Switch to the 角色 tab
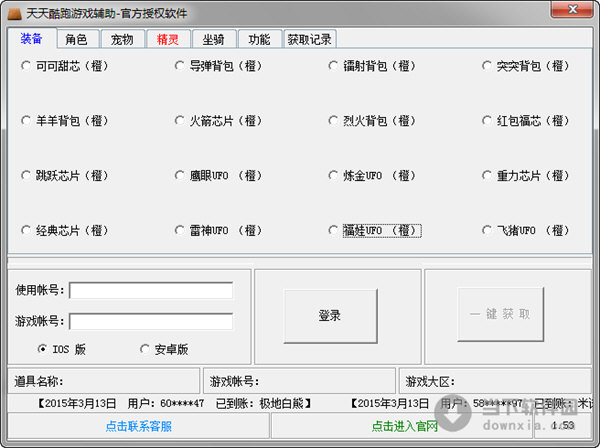 [x=76, y=40]
